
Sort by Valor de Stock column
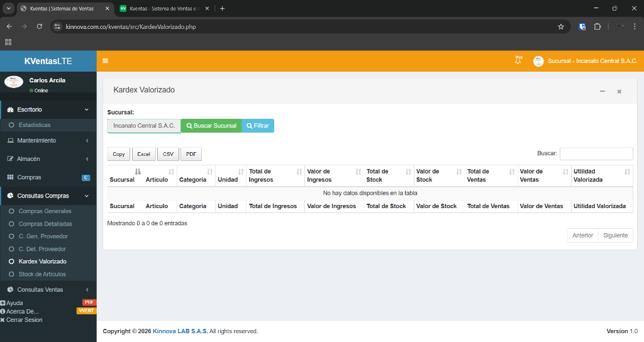439,176
